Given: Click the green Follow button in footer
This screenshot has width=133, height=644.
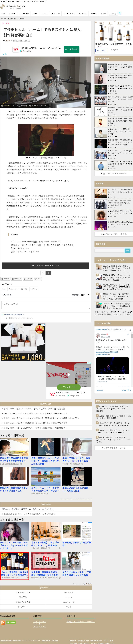Looking at the screenshot, I should coord(11,622).
